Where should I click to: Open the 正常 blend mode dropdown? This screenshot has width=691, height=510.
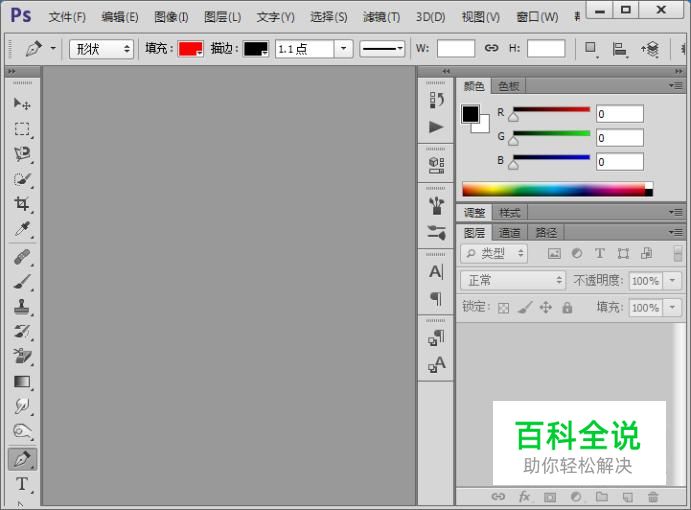pos(513,280)
